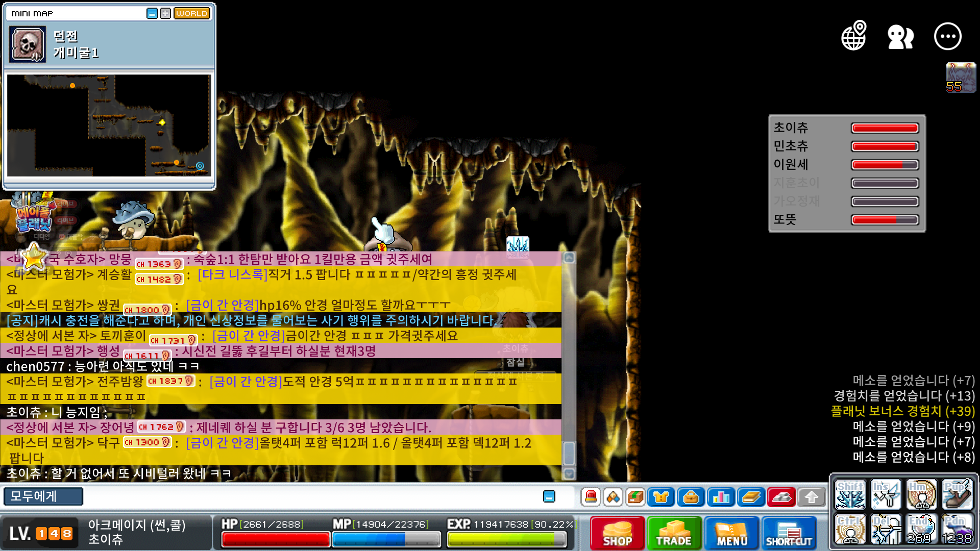Open 쌍권's [금이 간 안경] item link
The width and height of the screenshot is (980, 551).
223,305
